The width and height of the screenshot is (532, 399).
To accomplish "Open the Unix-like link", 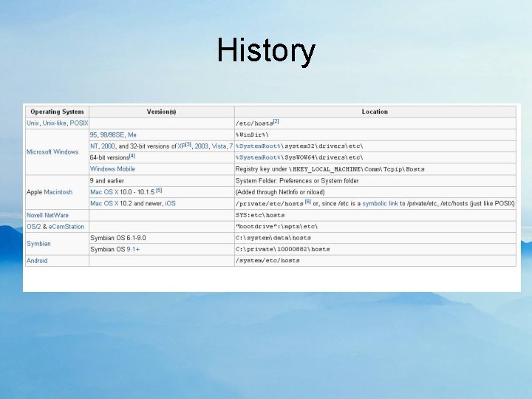I will 54,123.
